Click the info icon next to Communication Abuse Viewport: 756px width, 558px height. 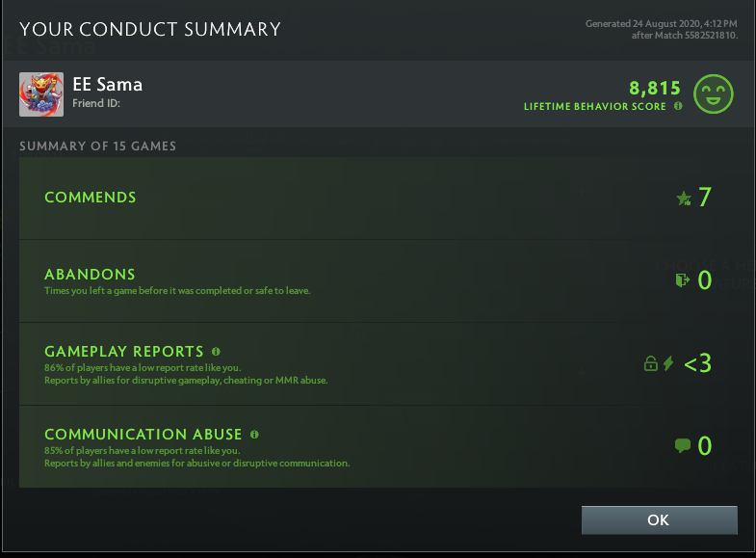[254, 435]
